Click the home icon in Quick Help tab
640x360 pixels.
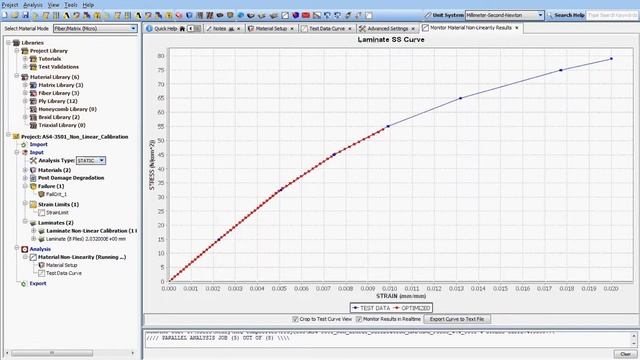click(x=182, y=29)
